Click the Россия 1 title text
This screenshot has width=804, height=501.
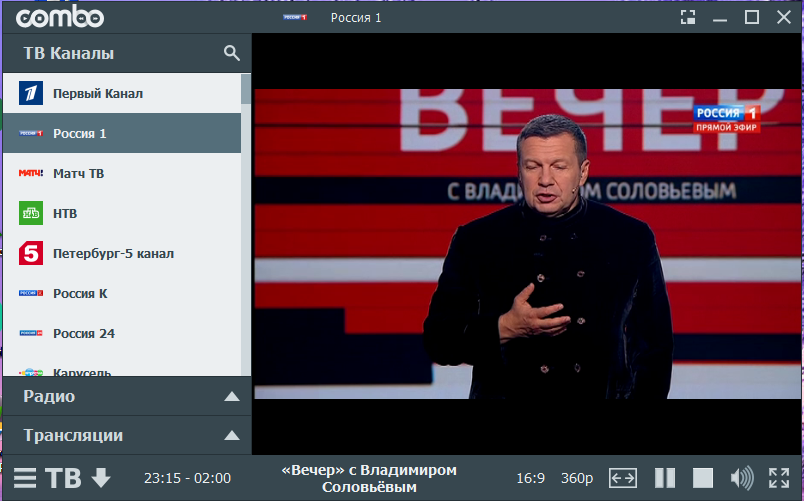(x=356, y=17)
